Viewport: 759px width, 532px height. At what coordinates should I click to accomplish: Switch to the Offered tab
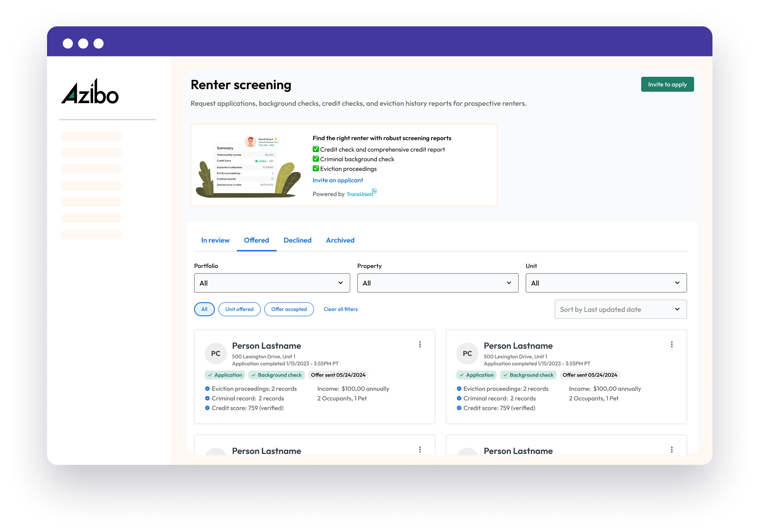(x=256, y=240)
